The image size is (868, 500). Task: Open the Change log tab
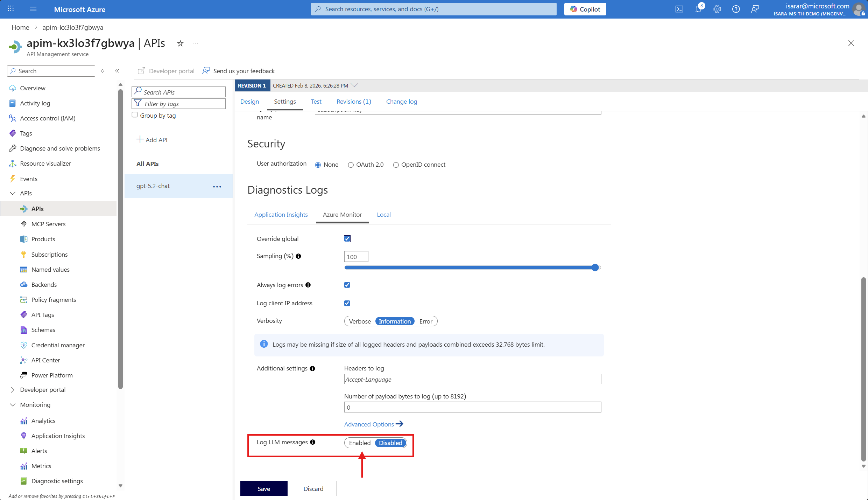click(401, 102)
